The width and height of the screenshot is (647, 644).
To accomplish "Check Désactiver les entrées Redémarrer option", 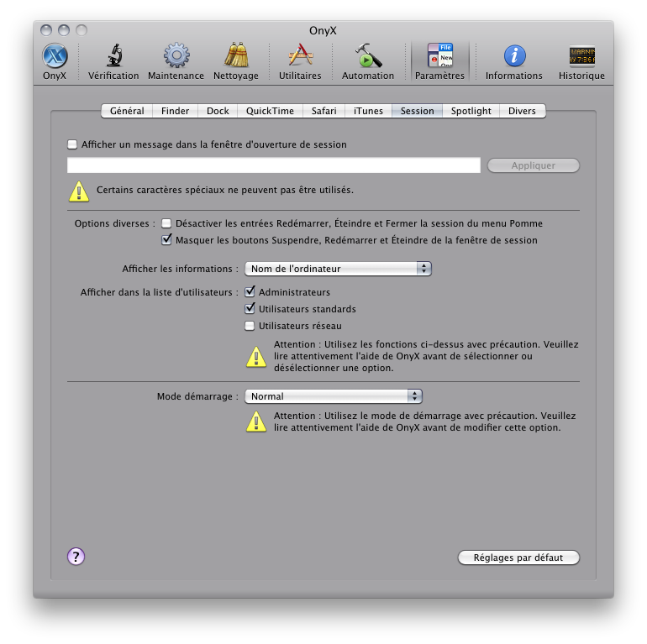I will 166,223.
